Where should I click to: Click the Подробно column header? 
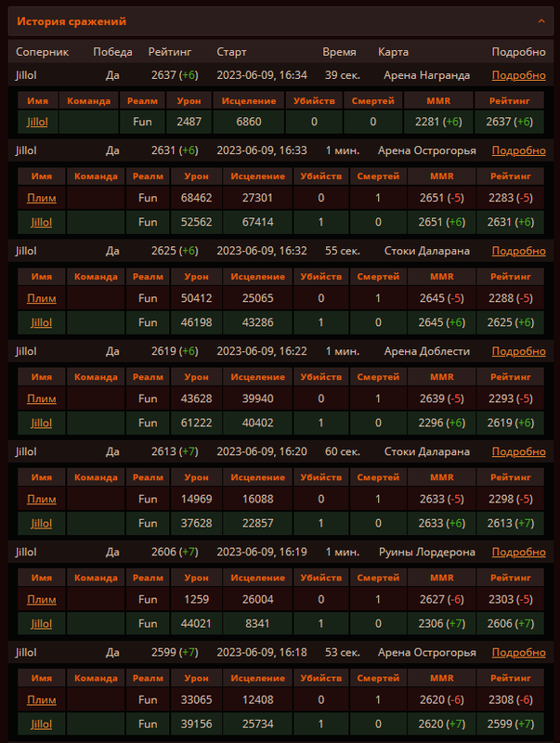[x=519, y=52]
